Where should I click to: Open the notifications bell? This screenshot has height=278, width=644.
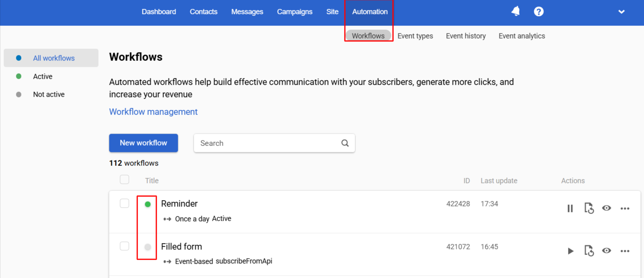click(x=516, y=11)
